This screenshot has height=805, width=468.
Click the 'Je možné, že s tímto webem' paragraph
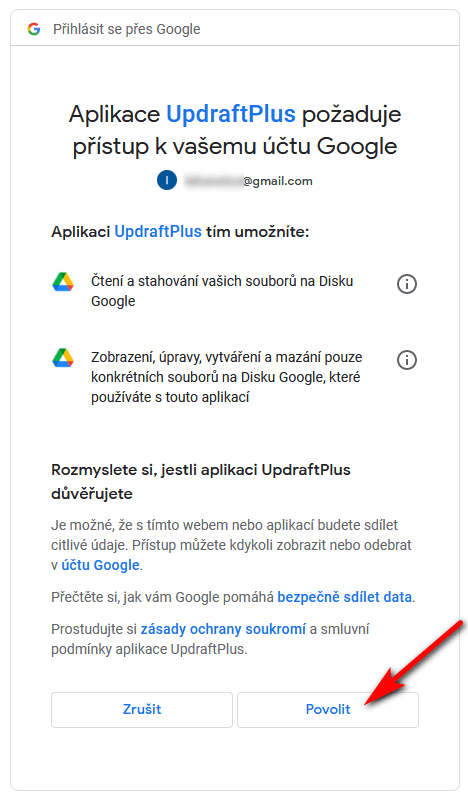coord(231,545)
